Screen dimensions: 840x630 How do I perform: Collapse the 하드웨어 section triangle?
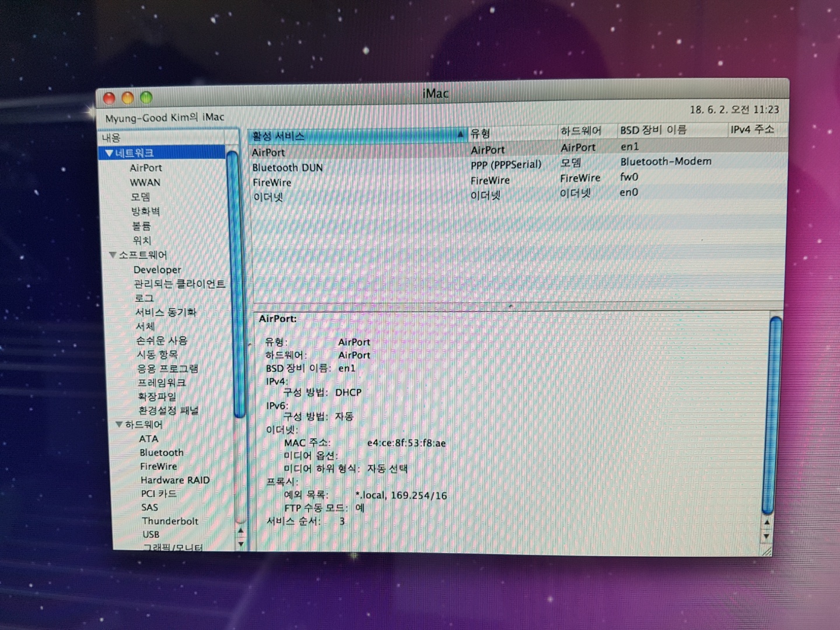coord(119,425)
